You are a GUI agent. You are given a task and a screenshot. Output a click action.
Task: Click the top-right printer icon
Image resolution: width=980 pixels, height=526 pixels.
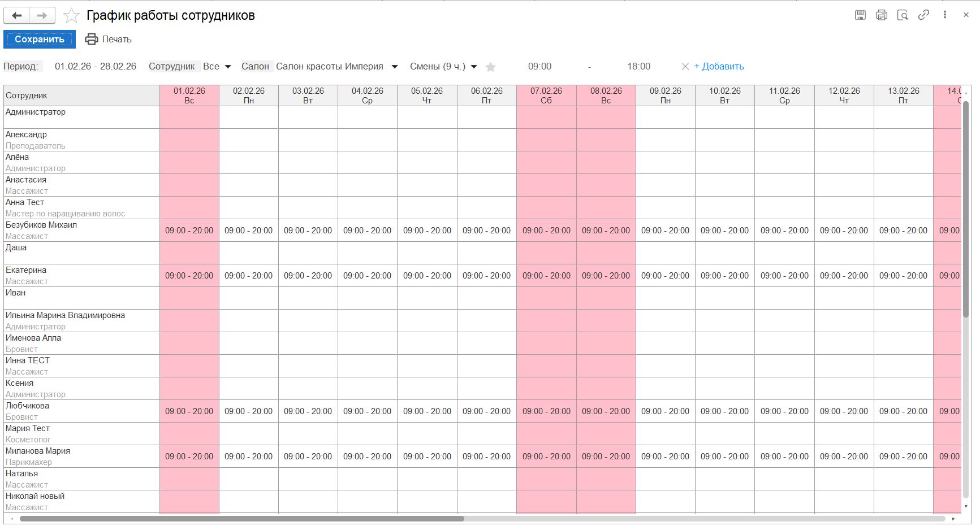(x=881, y=15)
